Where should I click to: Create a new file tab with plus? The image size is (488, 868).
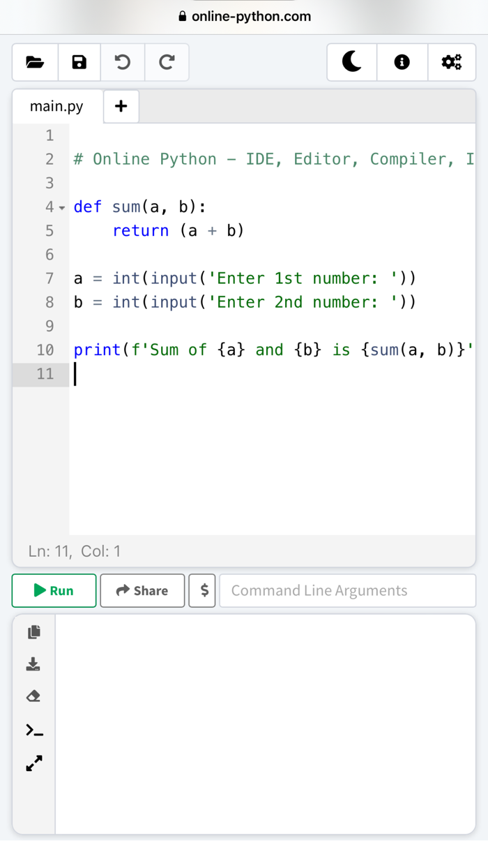[x=121, y=106]
